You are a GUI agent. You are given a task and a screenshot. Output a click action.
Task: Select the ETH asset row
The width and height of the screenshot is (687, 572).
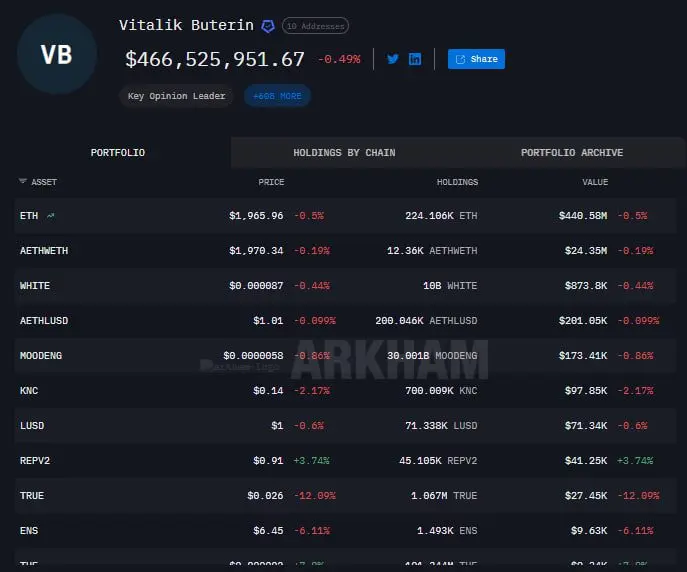click(x=345, y=215)
